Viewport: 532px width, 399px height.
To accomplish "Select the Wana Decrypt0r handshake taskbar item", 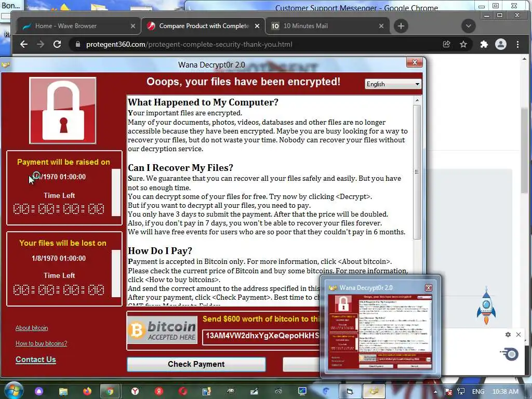I will point(374,391).
